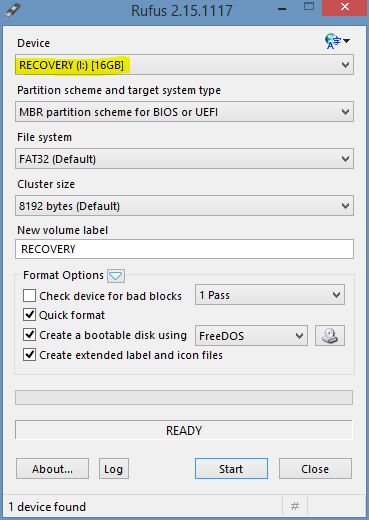The height and width of the screenshot is (520, 369).
Task: Click the hash symbol in status bar
Action: [x=295, y=507]
